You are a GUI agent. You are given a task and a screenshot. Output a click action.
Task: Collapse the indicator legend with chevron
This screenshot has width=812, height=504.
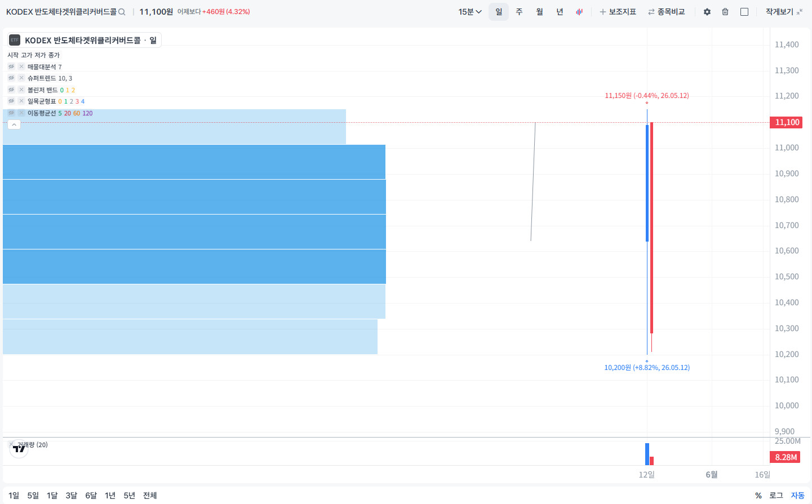point(14,124)
